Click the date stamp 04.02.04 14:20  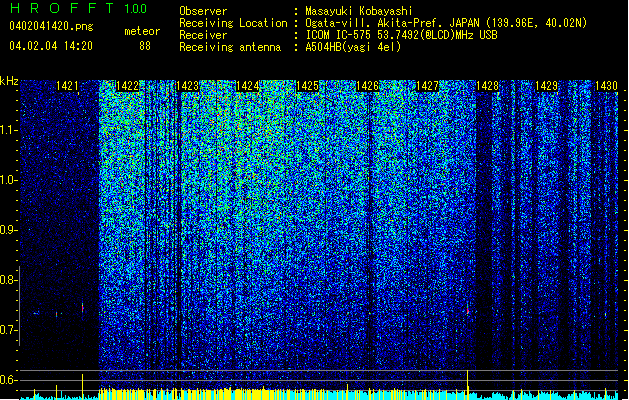[51, 46]
